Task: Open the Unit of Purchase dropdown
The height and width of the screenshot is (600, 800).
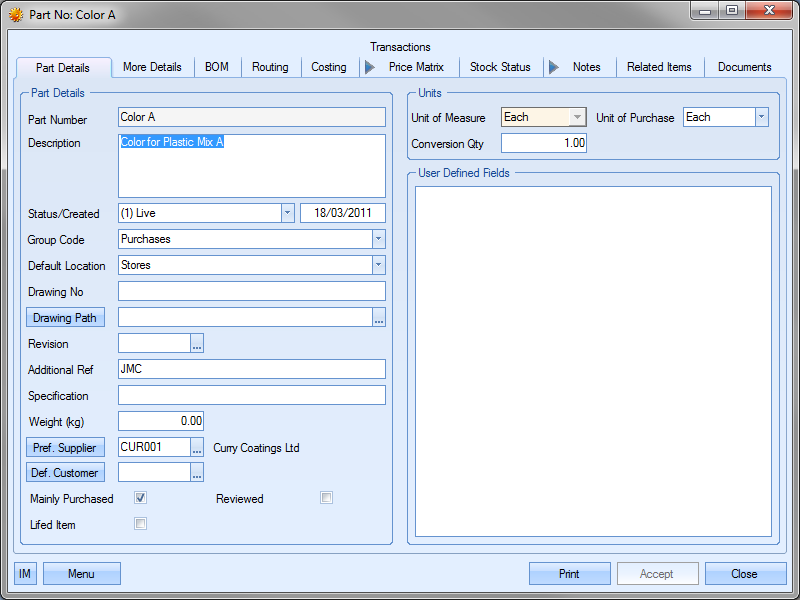Action: (x=761, y=117)
